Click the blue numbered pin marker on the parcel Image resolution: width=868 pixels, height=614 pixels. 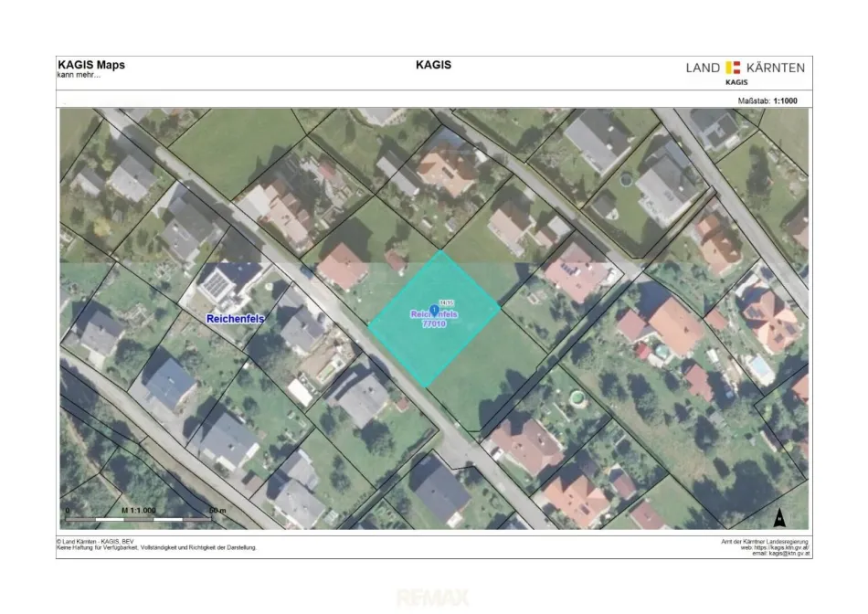click(434, 310)
